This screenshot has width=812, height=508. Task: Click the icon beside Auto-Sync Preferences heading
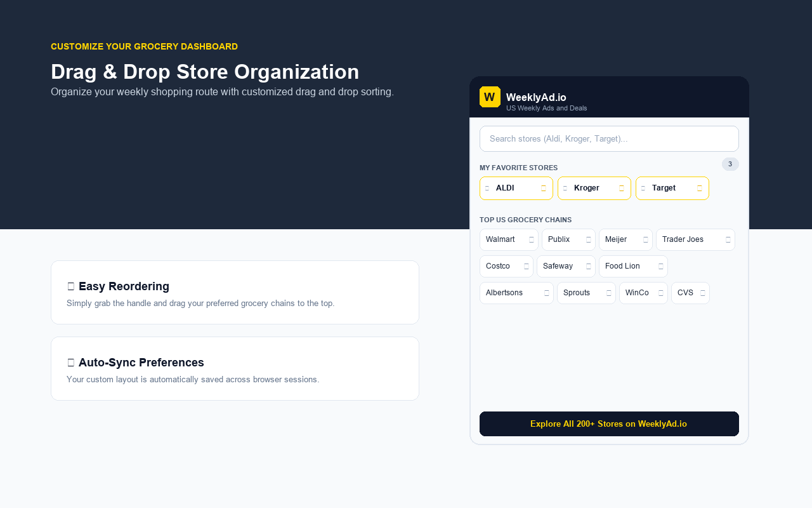pyautogui.click(x=71, y=363)
